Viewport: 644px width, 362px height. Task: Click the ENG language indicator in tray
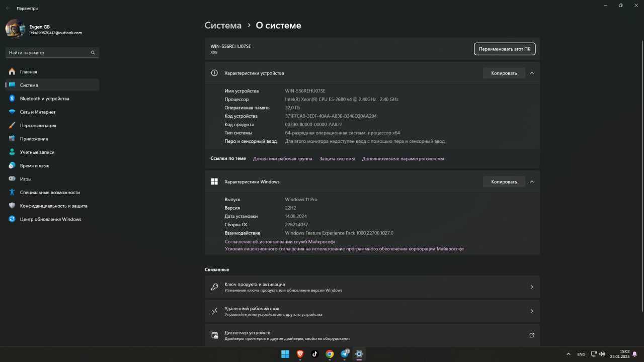(581, 354)
